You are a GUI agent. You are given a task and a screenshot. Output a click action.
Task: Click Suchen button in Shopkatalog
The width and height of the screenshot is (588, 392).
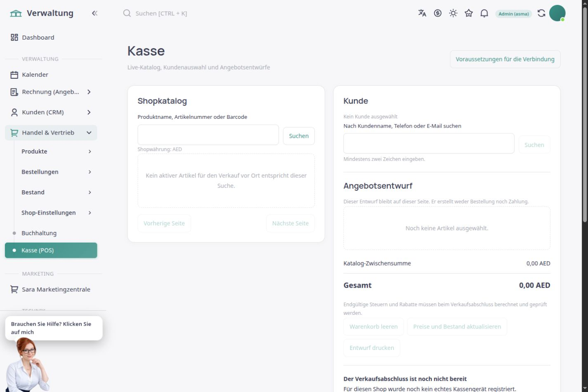tap(299, 136)
